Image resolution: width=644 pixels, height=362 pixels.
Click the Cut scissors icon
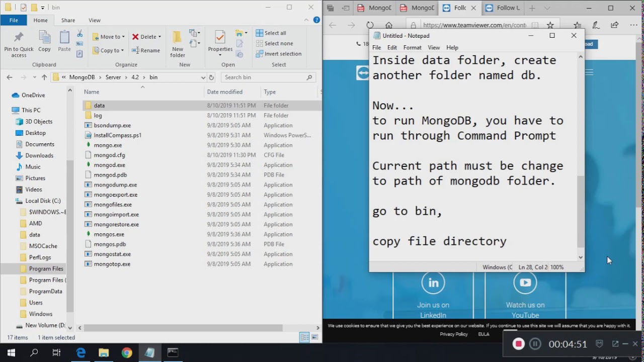click(79, 33)
